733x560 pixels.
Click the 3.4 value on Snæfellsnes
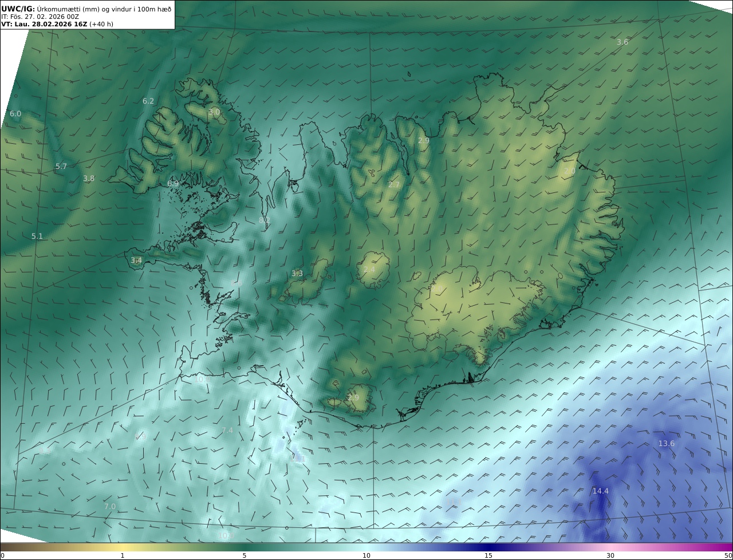(x=136, y=261)
